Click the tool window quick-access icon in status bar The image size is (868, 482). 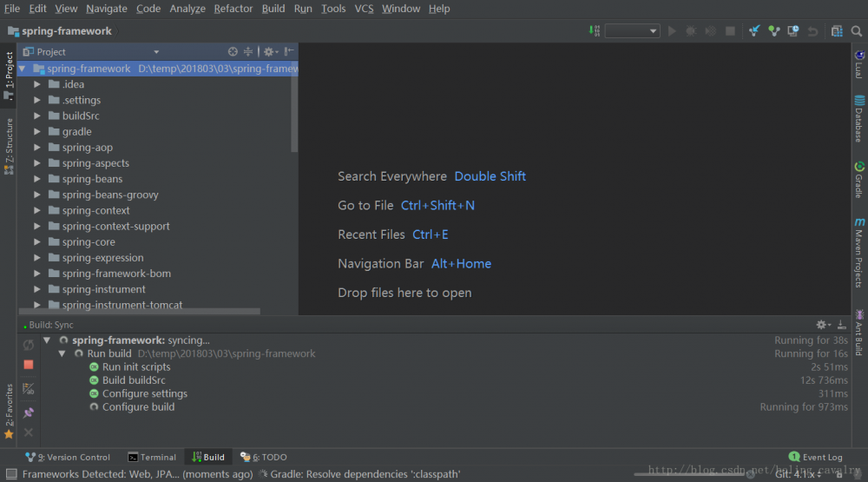[11, 474]
